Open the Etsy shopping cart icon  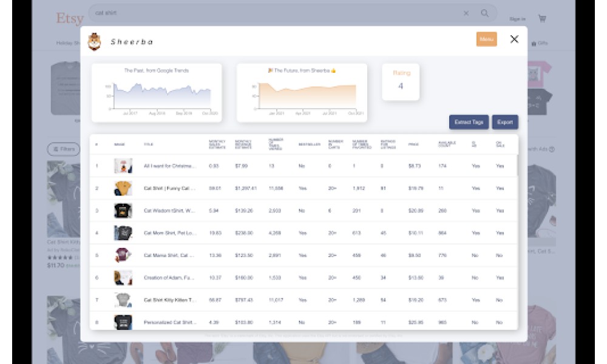542,18
